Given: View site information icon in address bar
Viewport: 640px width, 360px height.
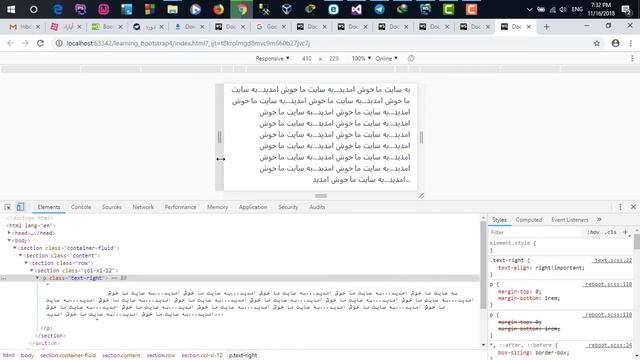Looking at the screenshot, I should pyautogui.click(x=59, y=43).
